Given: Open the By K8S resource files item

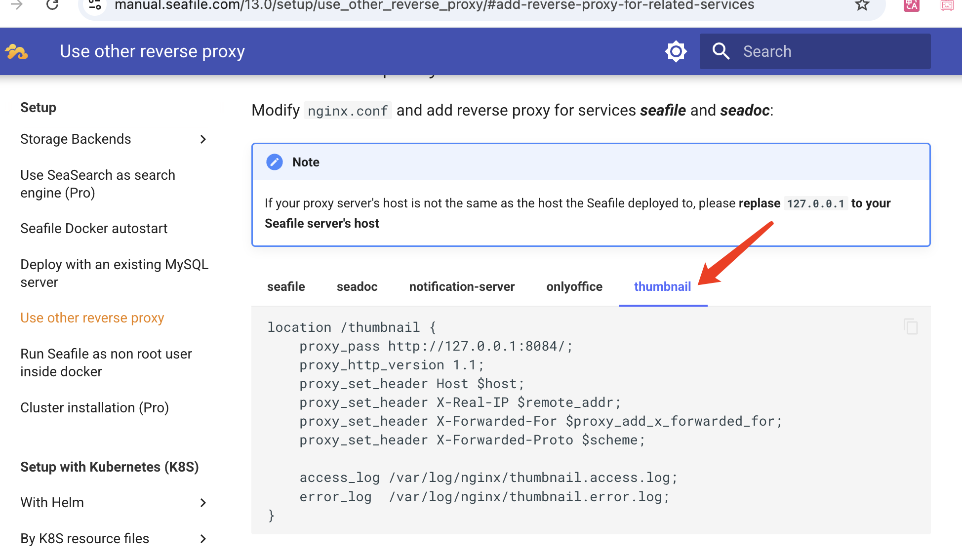Looking at the screenshot, I should click(x=84, y=539).
